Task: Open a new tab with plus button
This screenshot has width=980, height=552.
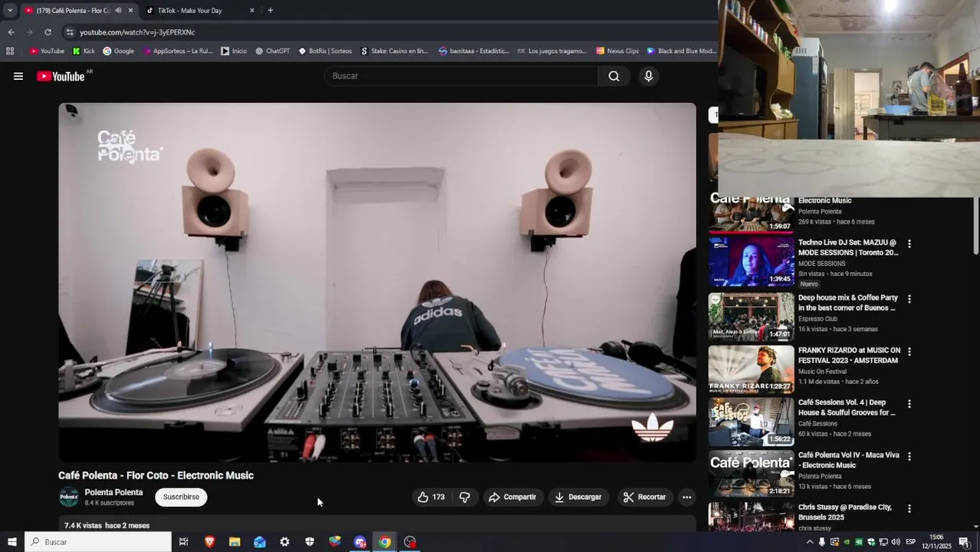Action: [x=270, y=11]
